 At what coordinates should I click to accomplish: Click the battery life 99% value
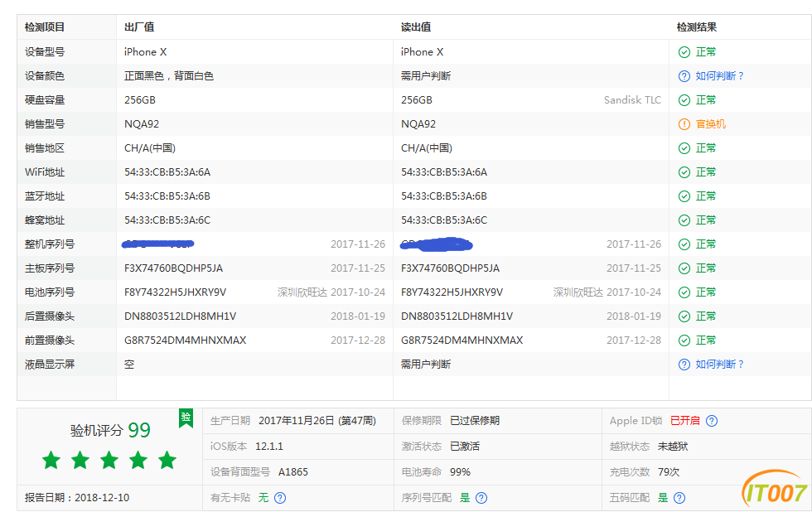pyautogui.click(x=461, y=472)
